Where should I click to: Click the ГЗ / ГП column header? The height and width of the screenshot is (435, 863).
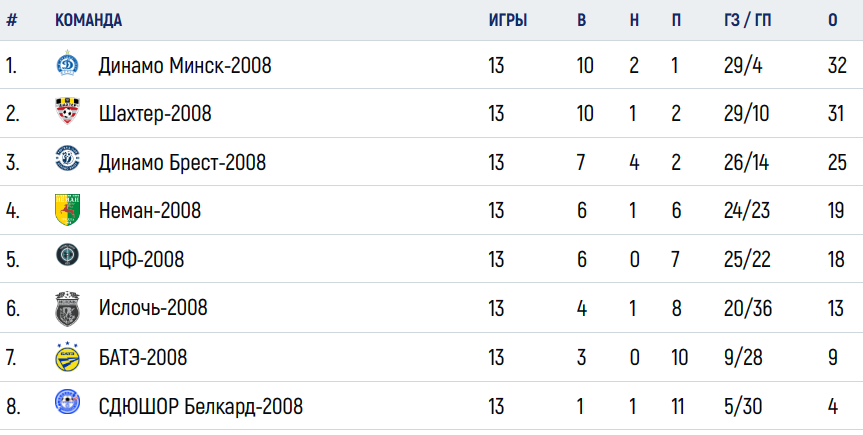[x=747, y=20]
